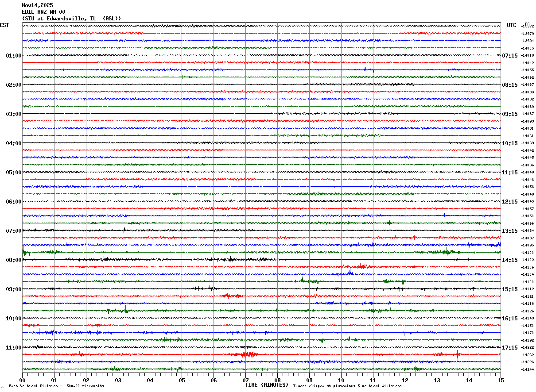Click the "12" minute tick label
This screenshot has height=392, width=536.
click(405, 380)
